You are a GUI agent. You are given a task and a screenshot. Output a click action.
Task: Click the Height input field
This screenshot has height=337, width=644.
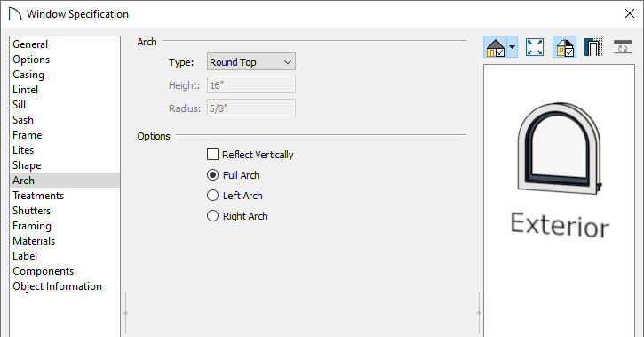click(251, 85)
